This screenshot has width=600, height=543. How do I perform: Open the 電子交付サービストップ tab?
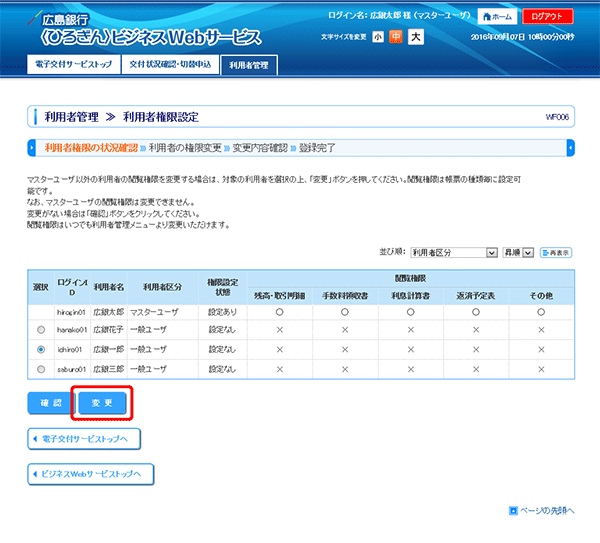[x=73, y=64]
